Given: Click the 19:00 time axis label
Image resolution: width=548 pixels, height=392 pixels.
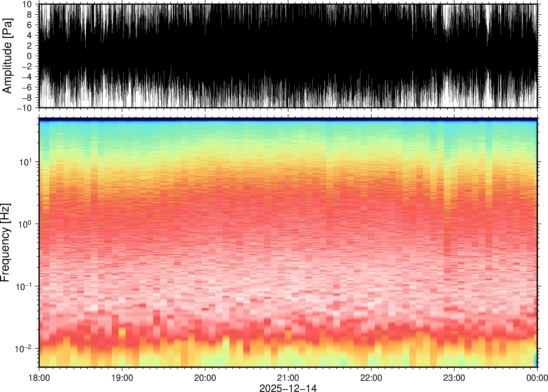Looking at the screenshot, I should coord(122,378).
